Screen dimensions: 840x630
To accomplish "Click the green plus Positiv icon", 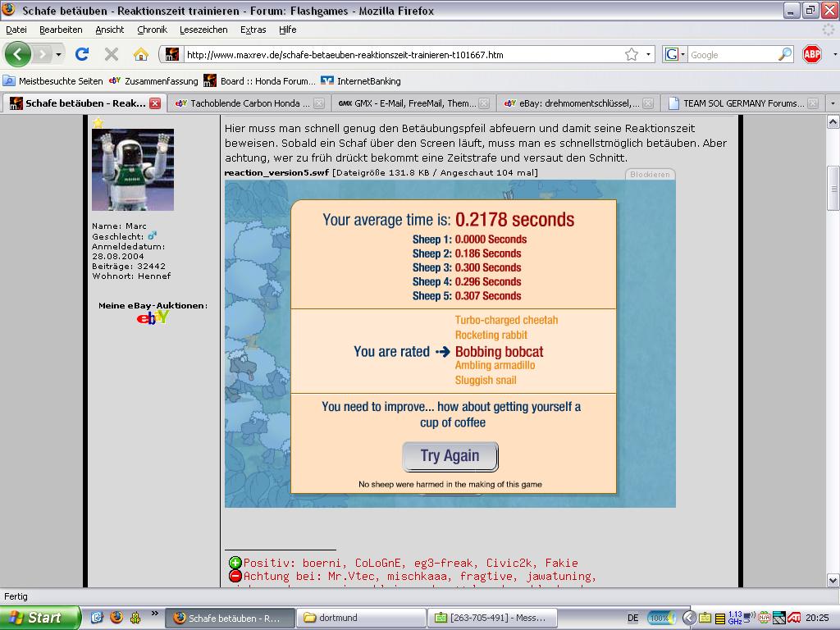I will pyautogui.click(x=235, y=563).
